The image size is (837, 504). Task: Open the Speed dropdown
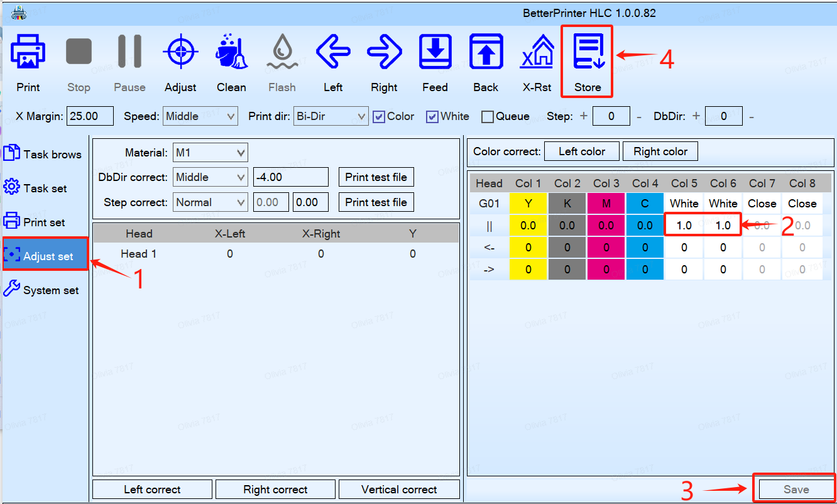click(x=200, y=116)
